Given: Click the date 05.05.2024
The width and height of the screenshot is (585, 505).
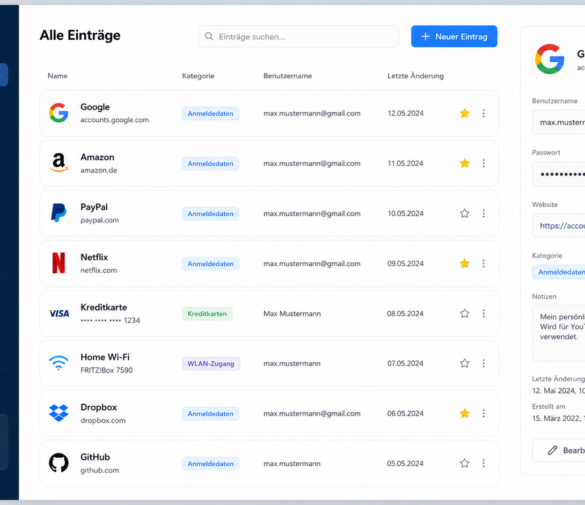Looking at the screenshot, I should click(x=405, y=463).
